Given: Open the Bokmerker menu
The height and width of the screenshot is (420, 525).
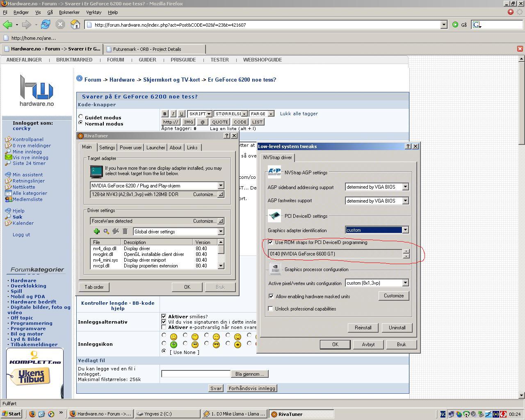Looking at the screenshot, I should tap(69, 12).
